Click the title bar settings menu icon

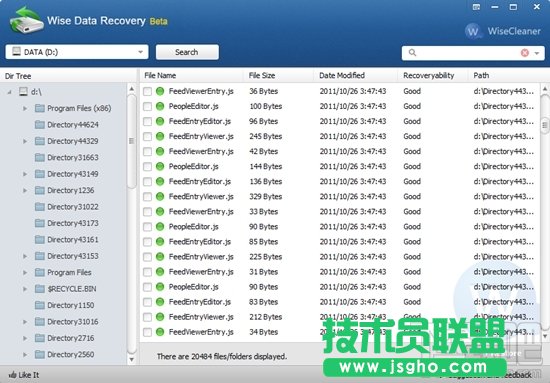point(476,7)
